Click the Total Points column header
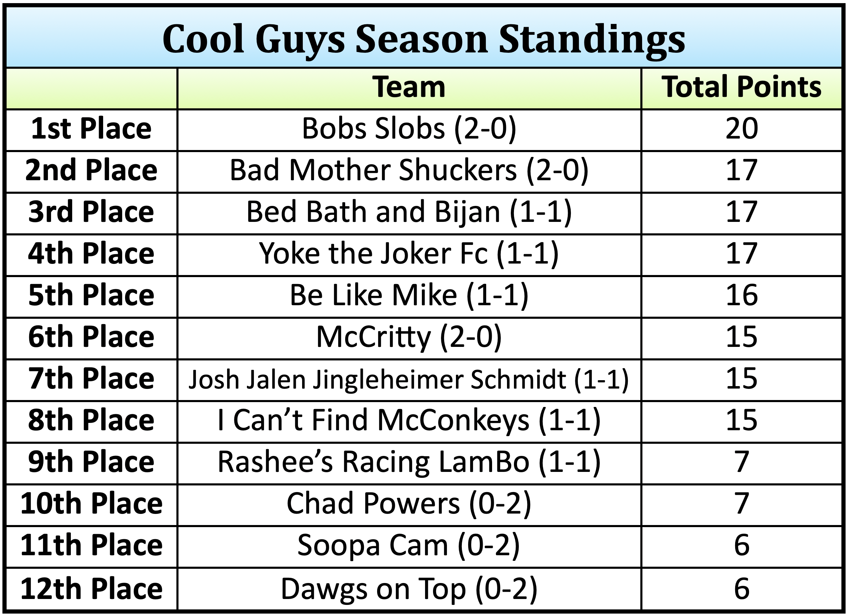The height and width of the screenshot is (616, 848). [741, 88]
